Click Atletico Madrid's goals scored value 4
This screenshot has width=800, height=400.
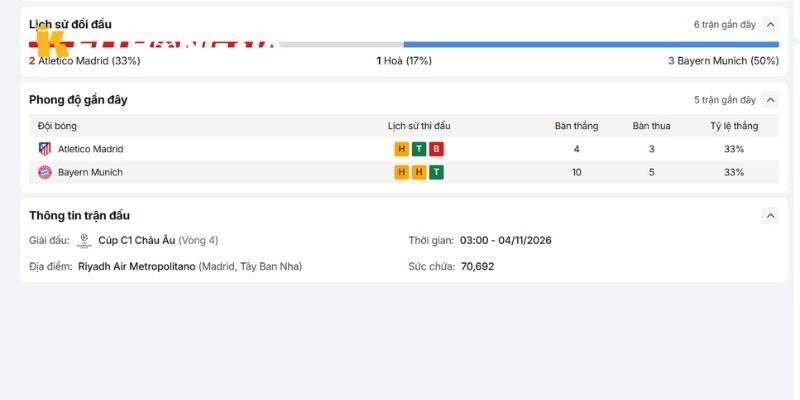click(x=577, y=149)
